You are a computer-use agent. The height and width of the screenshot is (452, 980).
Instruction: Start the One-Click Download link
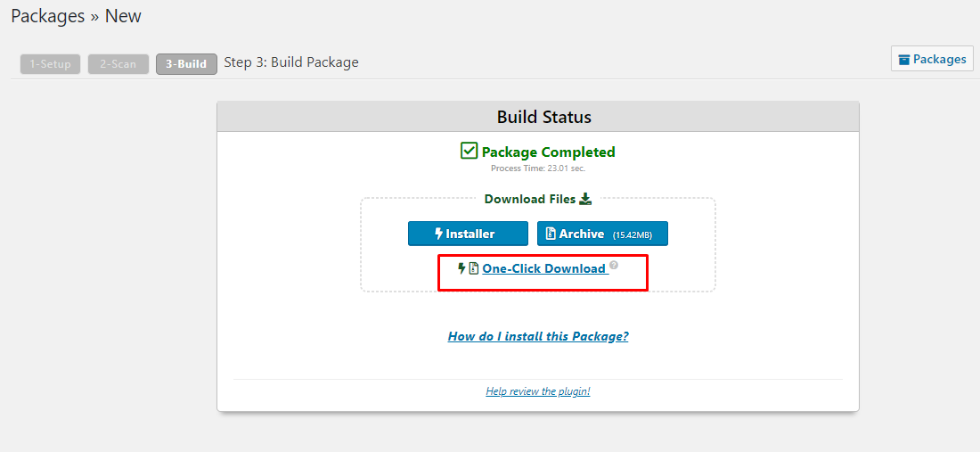coord(543,268)
